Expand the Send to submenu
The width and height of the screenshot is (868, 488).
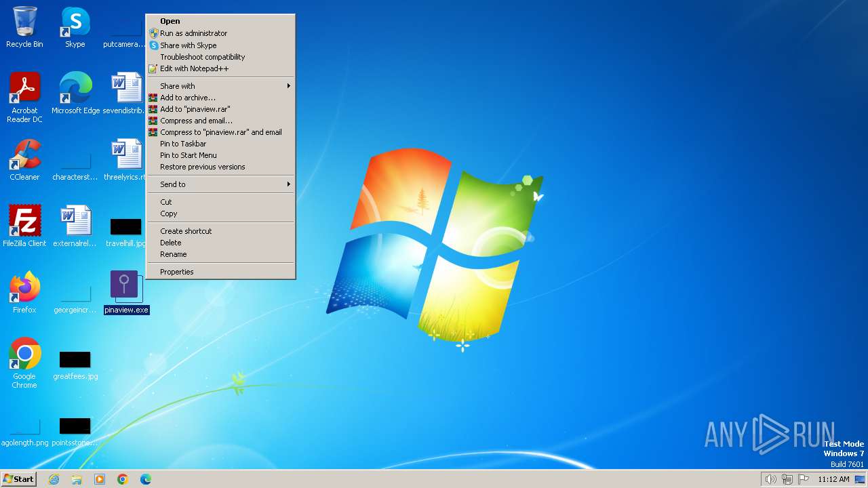pyautogui.click(x=221, y=184)
